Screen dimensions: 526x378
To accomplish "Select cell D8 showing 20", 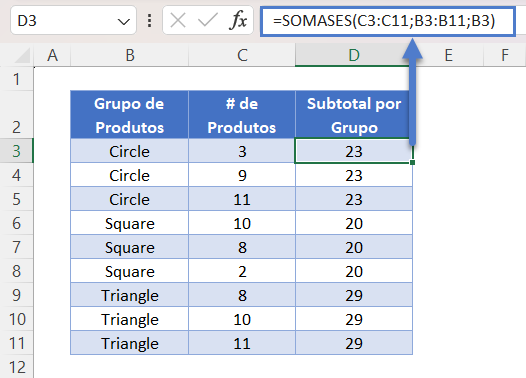I will click(354, 271).
